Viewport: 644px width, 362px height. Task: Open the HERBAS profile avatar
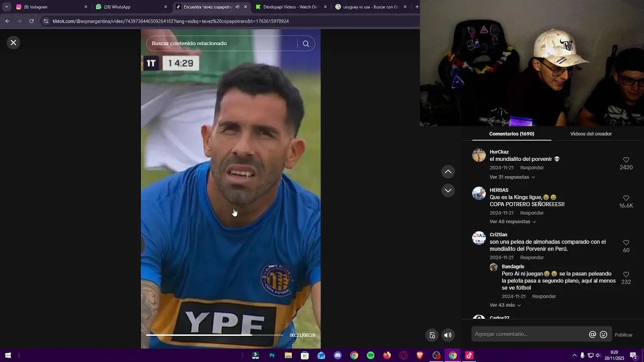click(479, 194)
